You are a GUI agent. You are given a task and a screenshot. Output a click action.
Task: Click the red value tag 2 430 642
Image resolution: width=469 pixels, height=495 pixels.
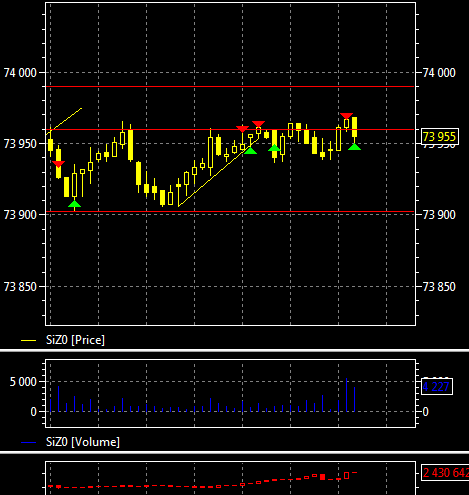445,473
